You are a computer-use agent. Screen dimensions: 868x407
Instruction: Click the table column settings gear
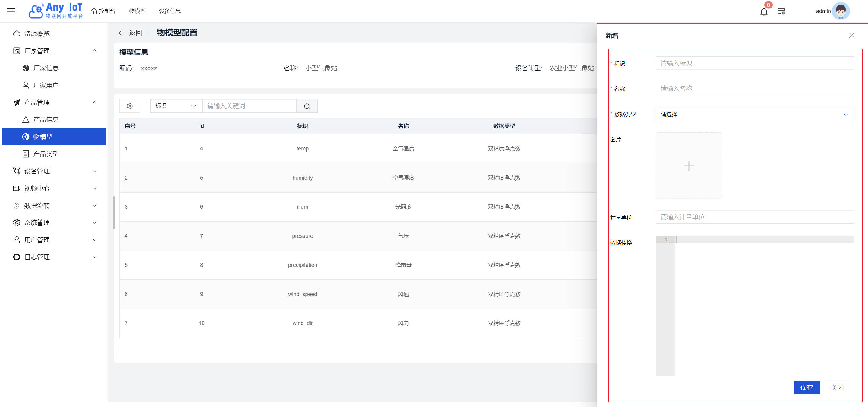click(130, 106)
